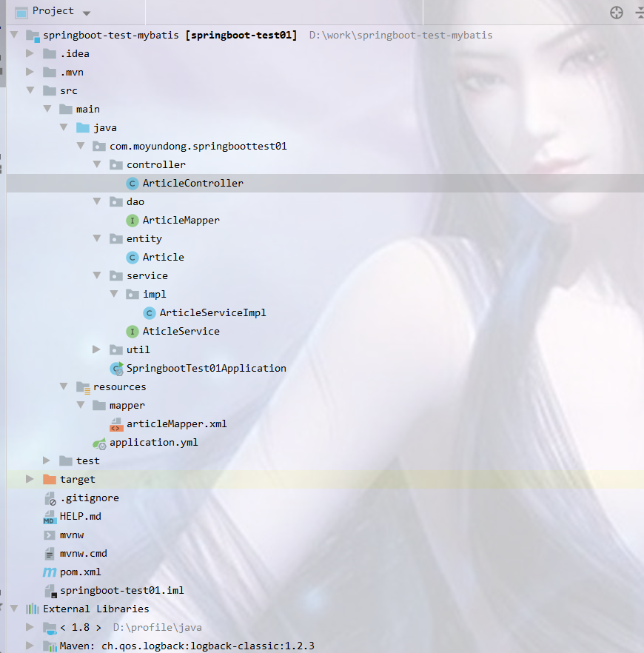The height and width of the screenshot is (653, 644).
Task: Select the Article entity class
Action: pyautogui.click(x=163, y=258)
